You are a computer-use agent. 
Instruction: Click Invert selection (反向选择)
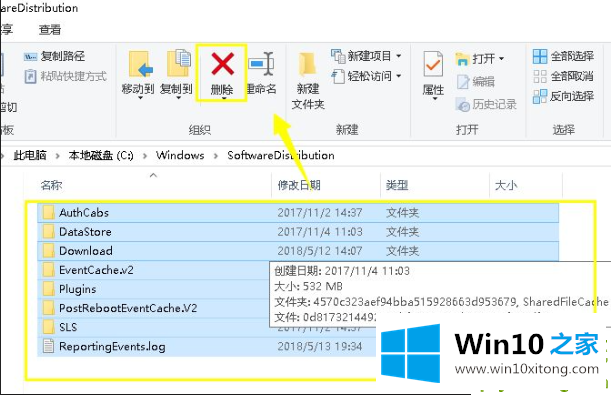[x=563, y=96]
